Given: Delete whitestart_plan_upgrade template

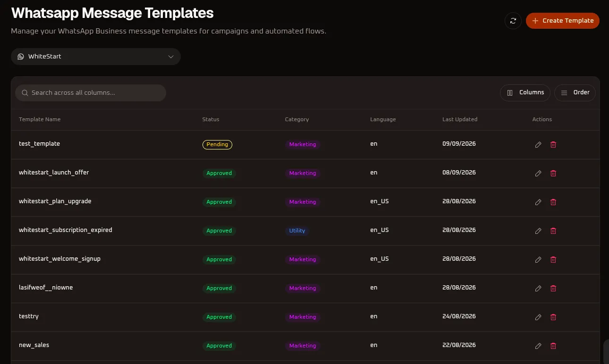Looking at the screenshot, I should click(553, 202).
